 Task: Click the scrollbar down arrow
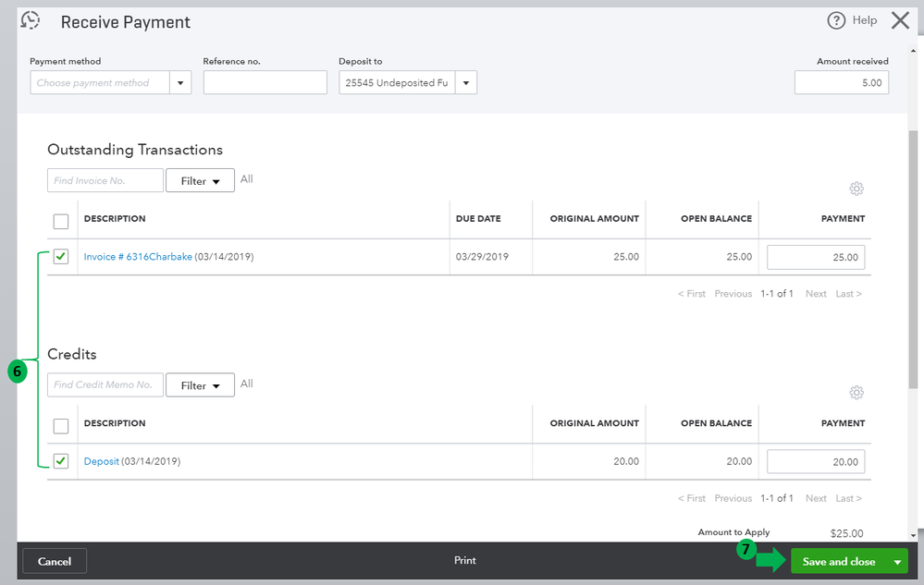click(x=913, y=535)
